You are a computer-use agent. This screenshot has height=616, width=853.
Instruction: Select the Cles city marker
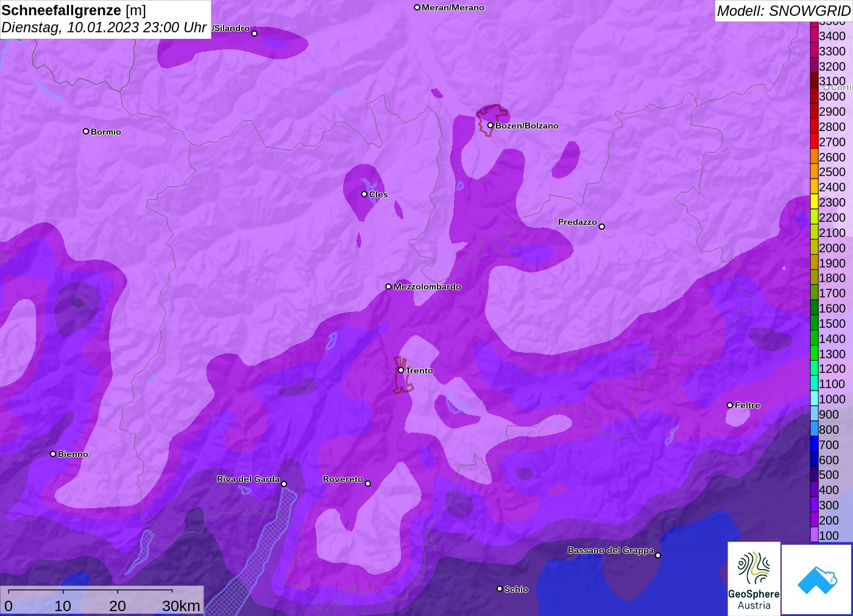(364, 194)
